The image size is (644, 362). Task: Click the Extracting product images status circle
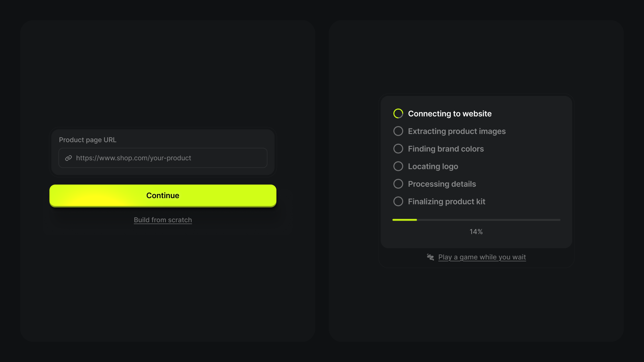pos(398,131)
